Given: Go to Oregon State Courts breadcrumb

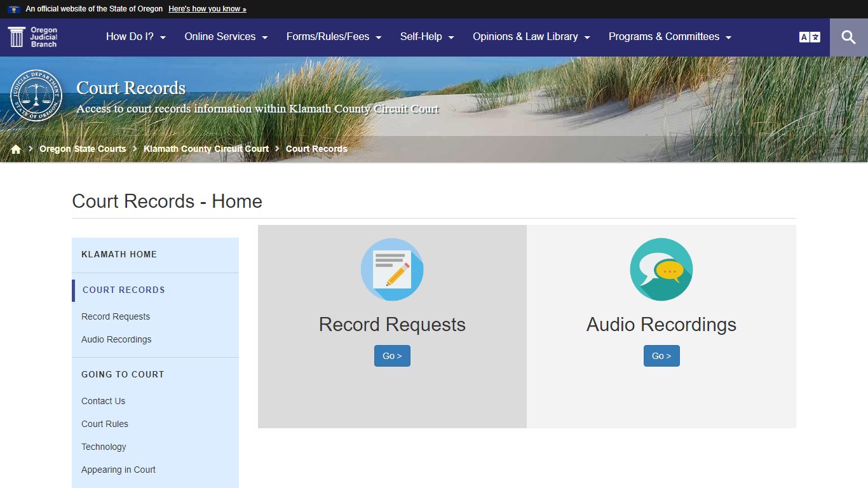Looking at the screenshot, I should 83,149.
